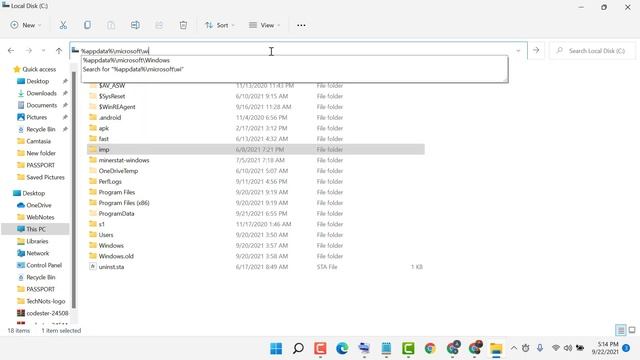
Task: Open taskbar Search magnifier
Action: point(298,348)
